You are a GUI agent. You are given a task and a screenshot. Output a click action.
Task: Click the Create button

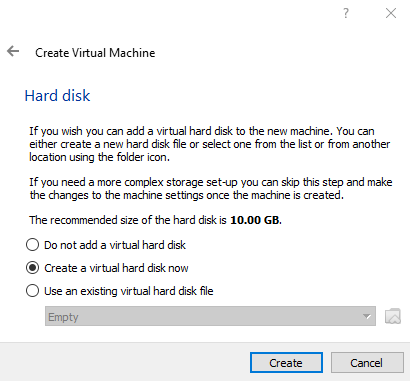pos(286,363)
